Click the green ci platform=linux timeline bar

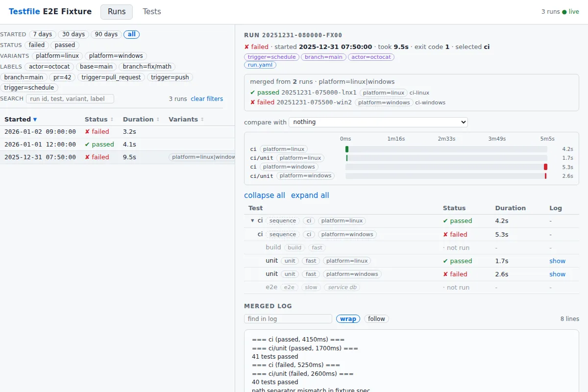coord(347,149)
